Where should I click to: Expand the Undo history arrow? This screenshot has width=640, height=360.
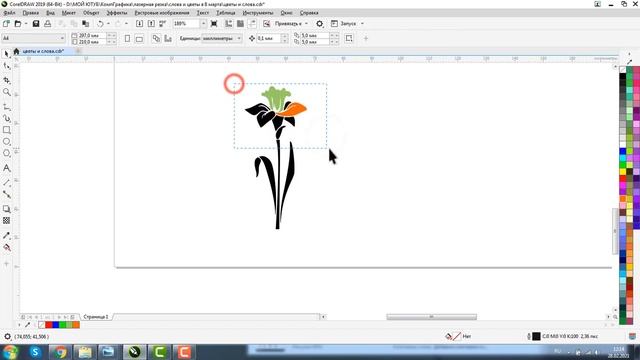click(x=108, y=24)
